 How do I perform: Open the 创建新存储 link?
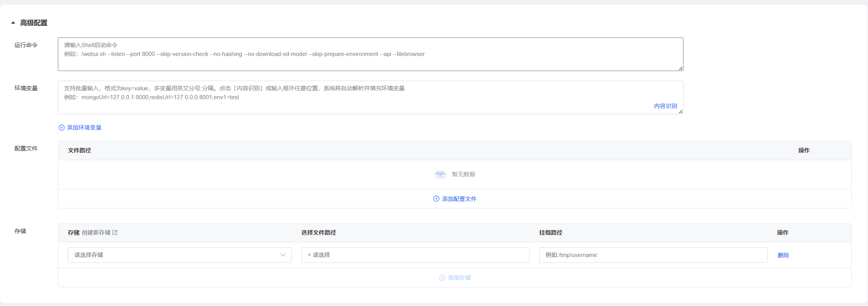96,233
